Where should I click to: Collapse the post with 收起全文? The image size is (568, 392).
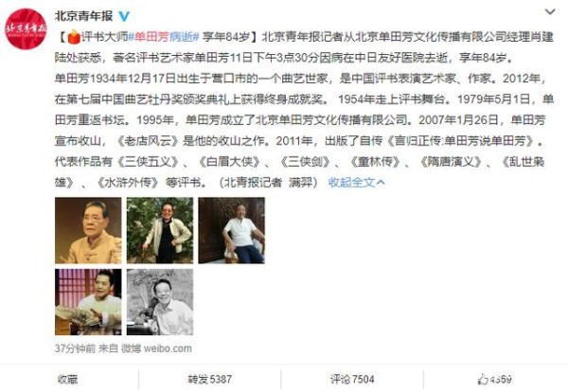coord(351,183)
